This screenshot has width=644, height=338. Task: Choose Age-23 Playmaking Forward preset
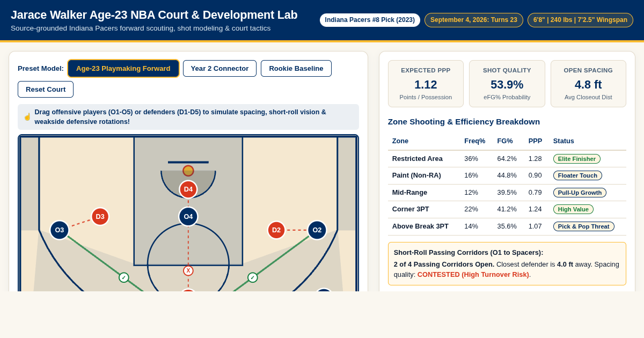[123, 68]
